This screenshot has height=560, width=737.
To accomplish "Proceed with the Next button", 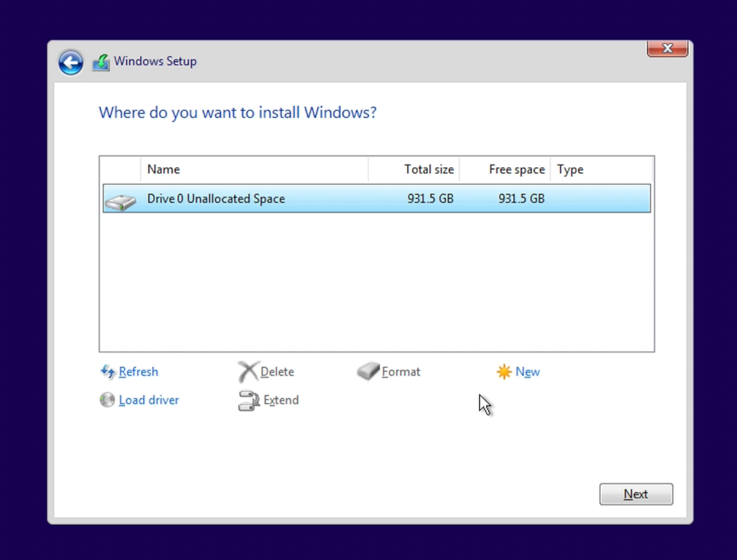I will click(x=636, y=494).
